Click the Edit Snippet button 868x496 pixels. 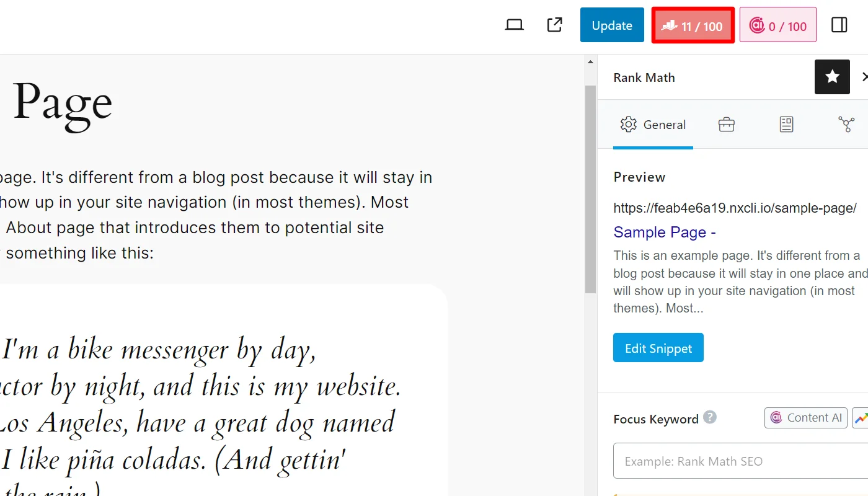pos(658,348)
